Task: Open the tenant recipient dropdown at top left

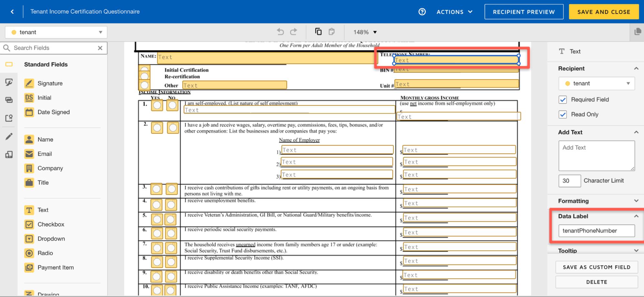Action: (56, 32)
